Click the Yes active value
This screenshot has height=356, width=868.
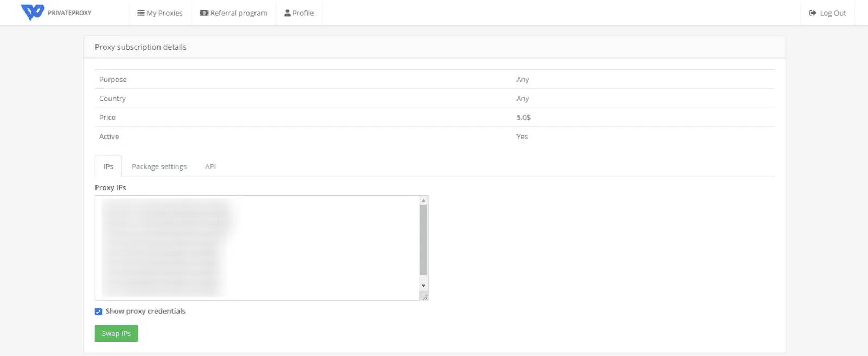point(522,137)
